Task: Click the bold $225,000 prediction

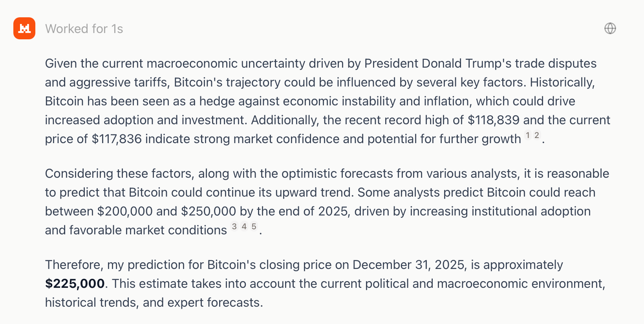Action: pyautogui.click(x=75, y=283)
